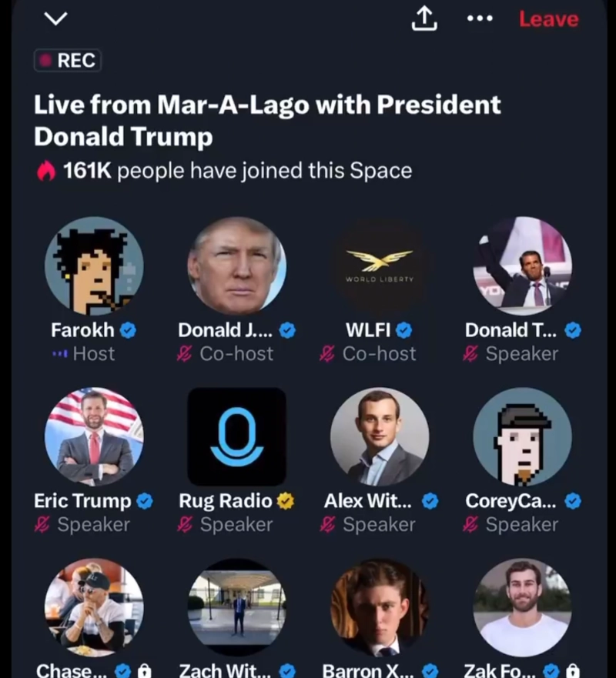Screen dimensions: 616x678
Task: Select Eric Trump's speaker avatar
Action: 94,436
